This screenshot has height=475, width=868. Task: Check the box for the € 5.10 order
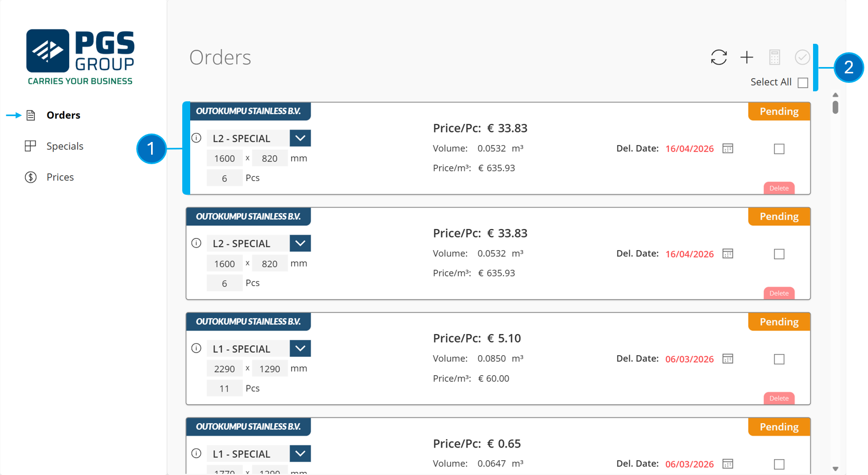(779, 359)
